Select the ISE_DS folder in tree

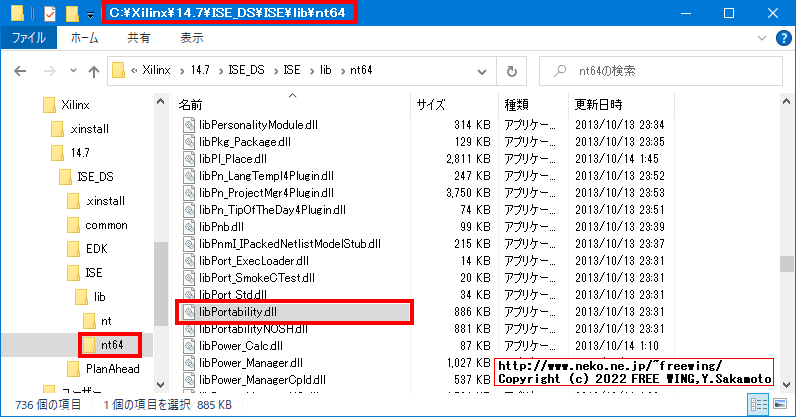tap(95, 177)
